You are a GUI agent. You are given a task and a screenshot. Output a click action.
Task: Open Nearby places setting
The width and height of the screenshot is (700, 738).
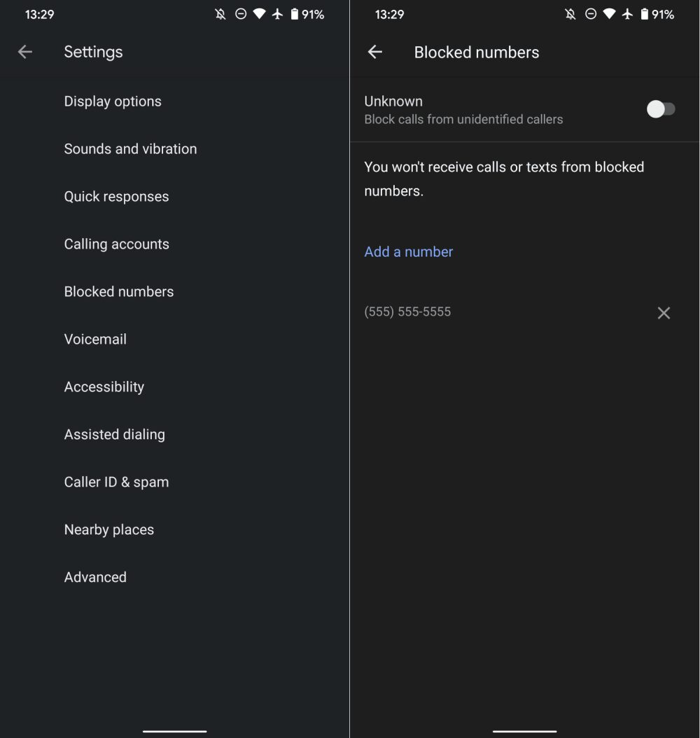point(109,530)
